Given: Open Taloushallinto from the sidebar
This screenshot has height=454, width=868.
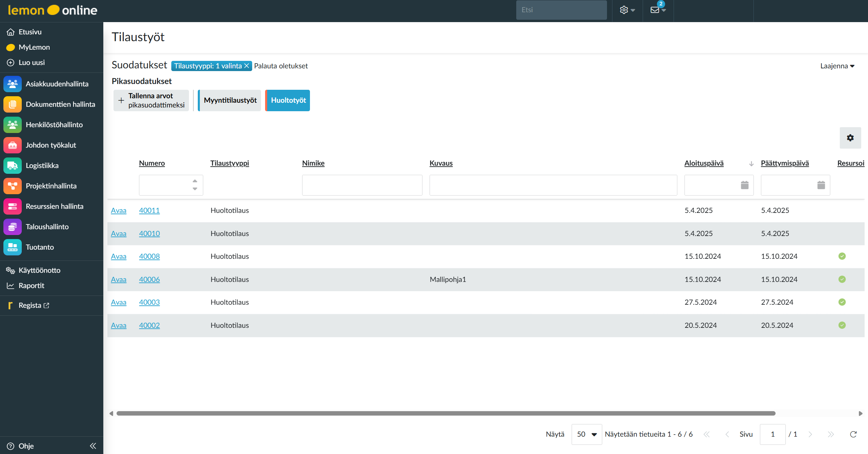Looking at the screenshot, I should coord(47,227).
